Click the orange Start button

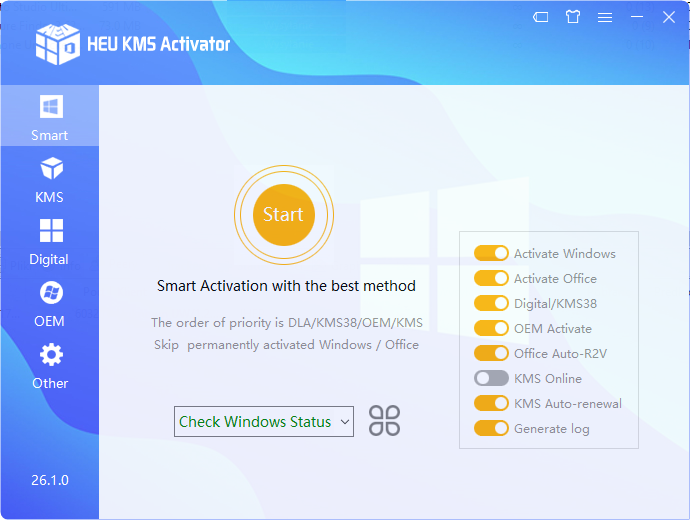(x=284, y=215)
